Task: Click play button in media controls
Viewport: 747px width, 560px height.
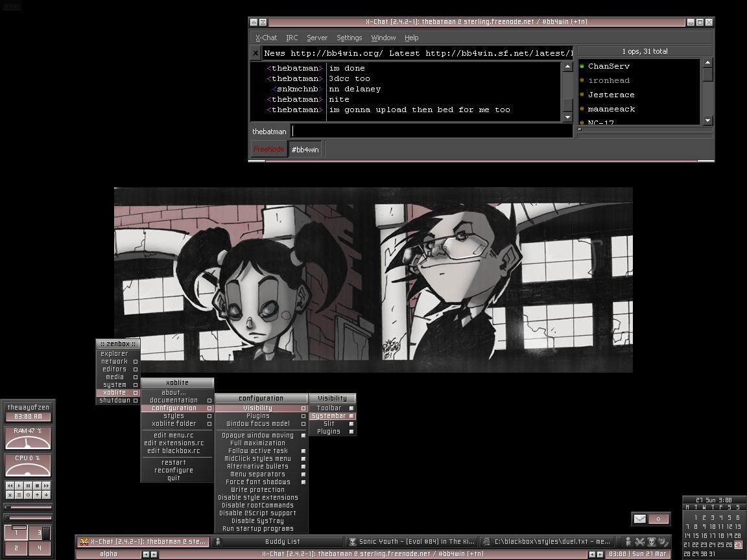Action: click(19, 485)
